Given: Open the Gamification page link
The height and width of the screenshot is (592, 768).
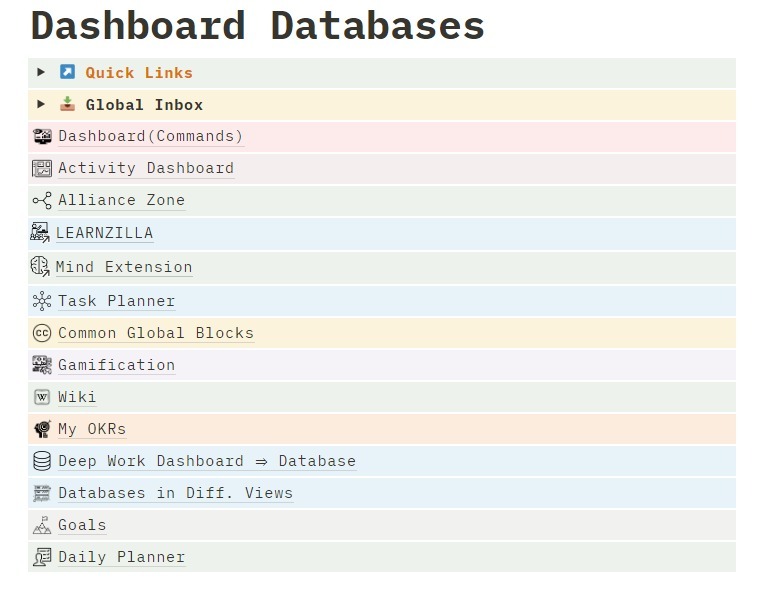Looking at the screenshot, I should [x=116, y=365].
